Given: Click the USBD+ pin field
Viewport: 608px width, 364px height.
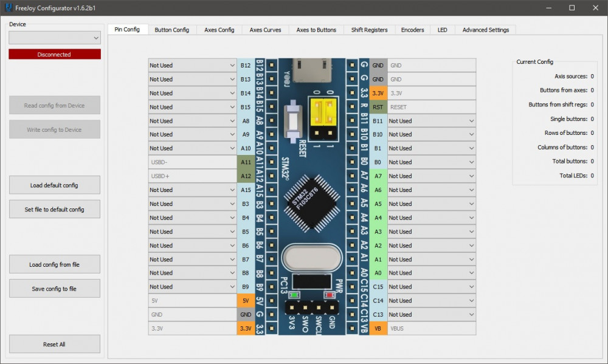Looking at the screenshot, I should point(192,176).
